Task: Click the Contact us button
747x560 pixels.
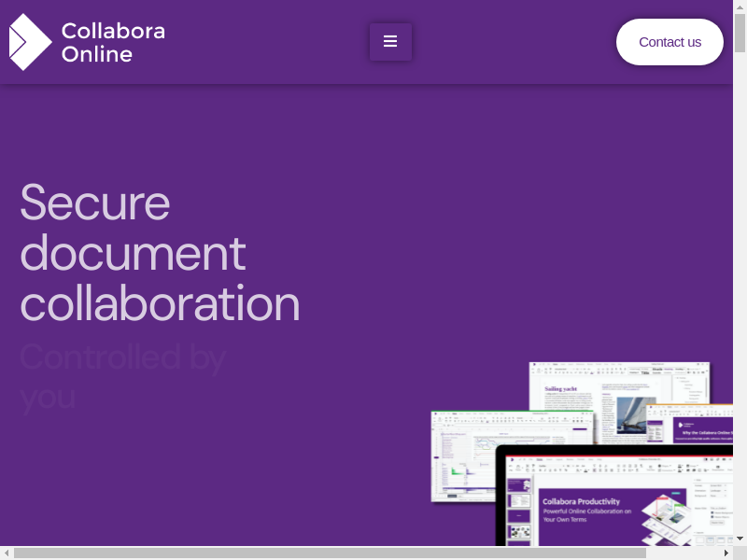Action: pyautogui.click(x=669, y=42)
